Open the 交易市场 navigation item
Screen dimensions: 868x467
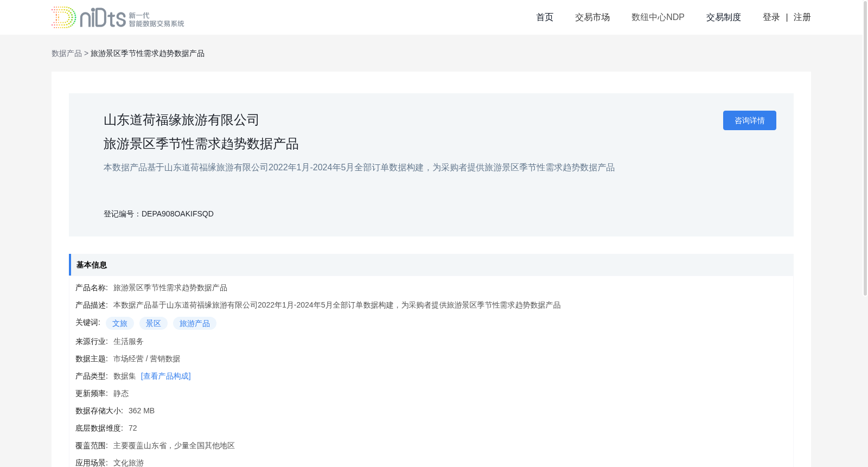click(x=592, y=17)
